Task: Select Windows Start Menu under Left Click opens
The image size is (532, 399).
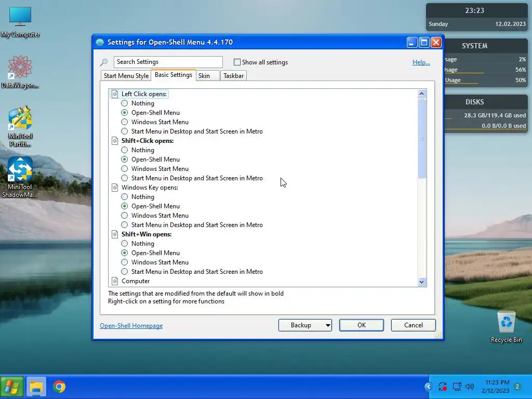Action: (x=125, y=122)
